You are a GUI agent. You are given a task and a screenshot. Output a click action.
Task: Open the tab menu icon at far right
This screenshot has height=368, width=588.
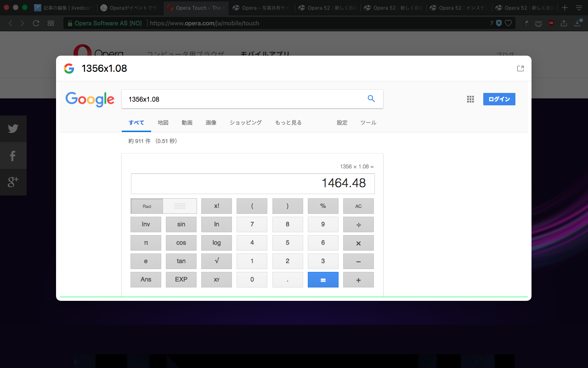point(579,8)
